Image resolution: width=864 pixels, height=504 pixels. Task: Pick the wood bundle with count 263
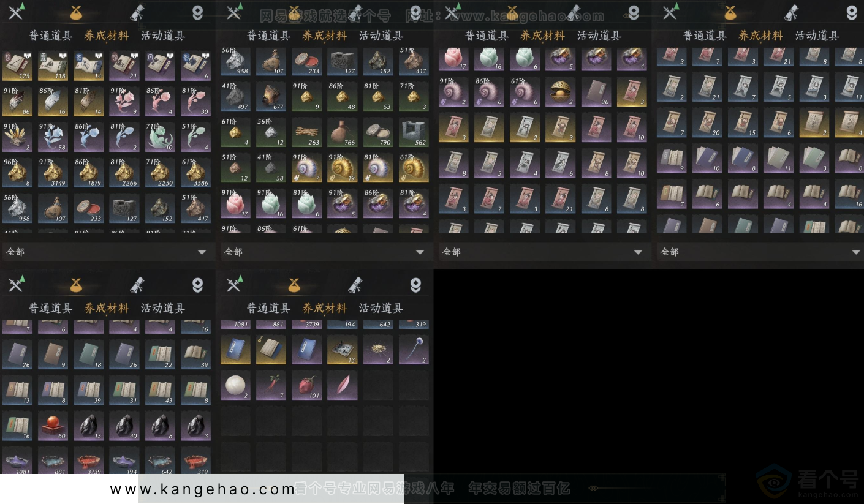click(x=306, y=132)
